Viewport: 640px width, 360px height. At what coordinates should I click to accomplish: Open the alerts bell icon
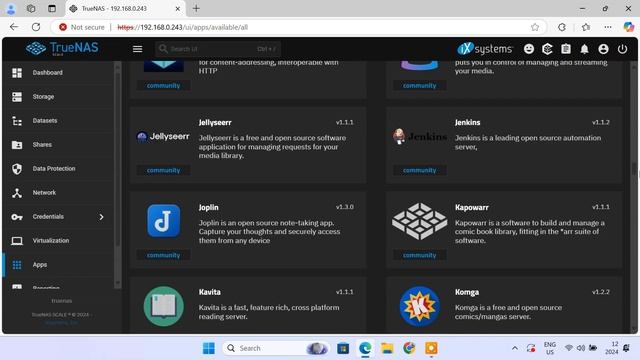(x=584, y=49)
